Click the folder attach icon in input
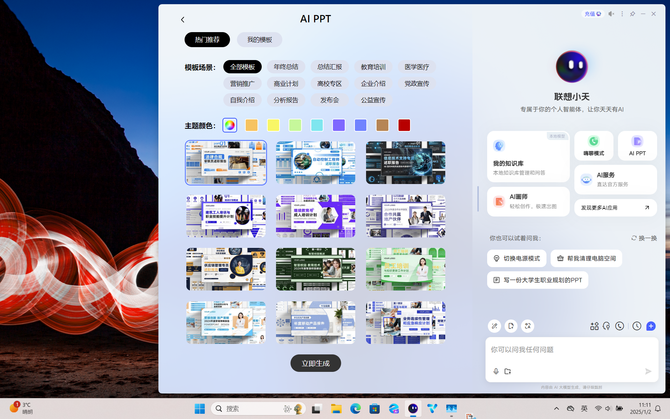670x419 pixels. pos(508,371)
